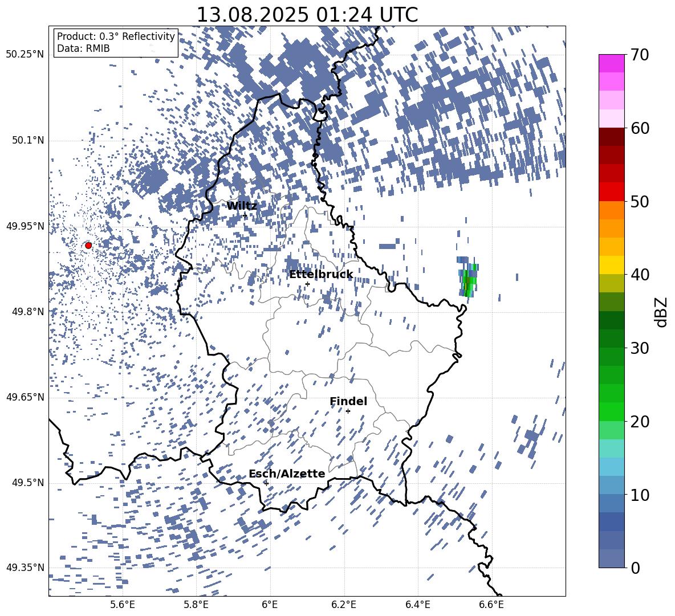
Task: Click the colorbar tick label 0
Action: tap(635, 568)
